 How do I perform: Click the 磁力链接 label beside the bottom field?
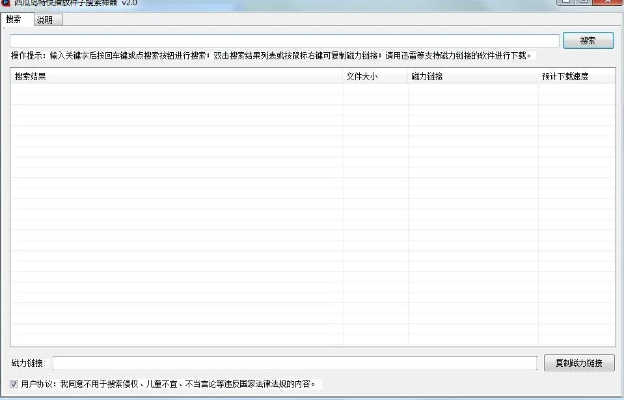point(28,363)
